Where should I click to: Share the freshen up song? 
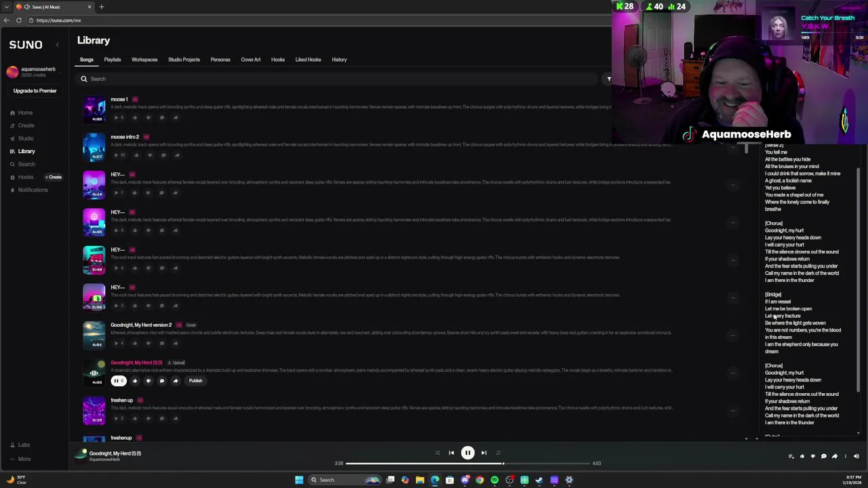(175, 418)
